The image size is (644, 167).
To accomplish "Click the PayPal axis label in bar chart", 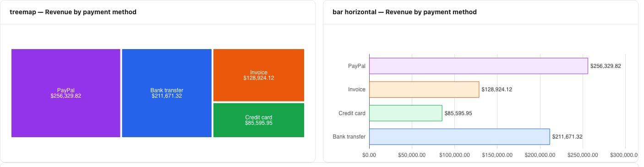I will coord(357,66).
